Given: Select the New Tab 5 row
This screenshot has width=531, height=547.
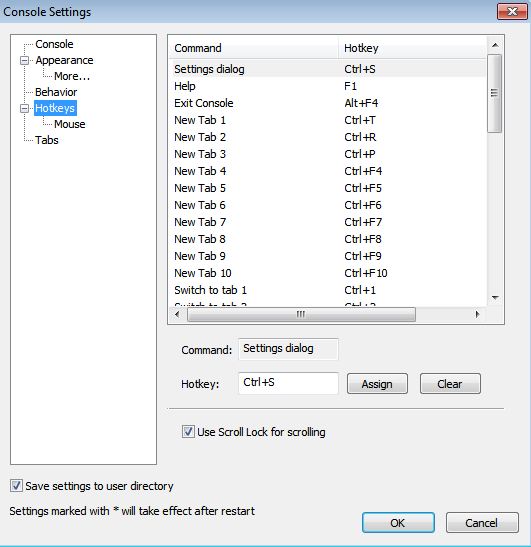Looking at the screenshot, I should pyautogui.click(x=328, y=188).
